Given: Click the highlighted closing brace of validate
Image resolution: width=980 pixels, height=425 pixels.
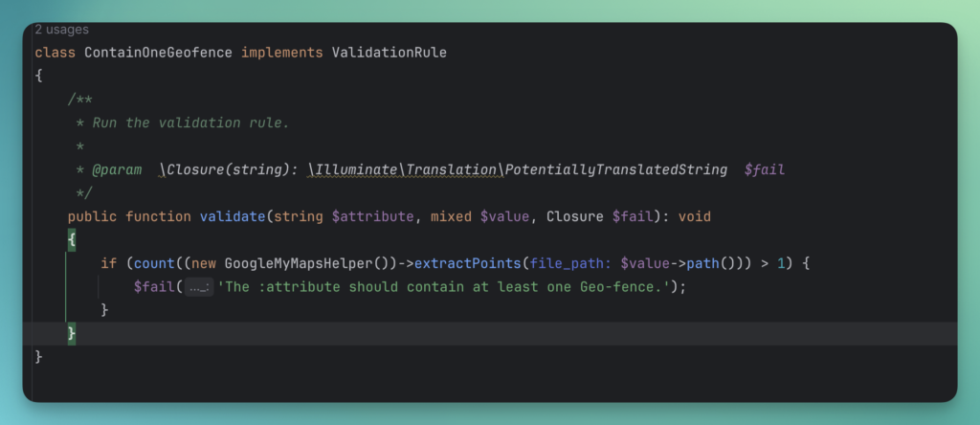Looking at the screenshot, I should click(72, 333).
